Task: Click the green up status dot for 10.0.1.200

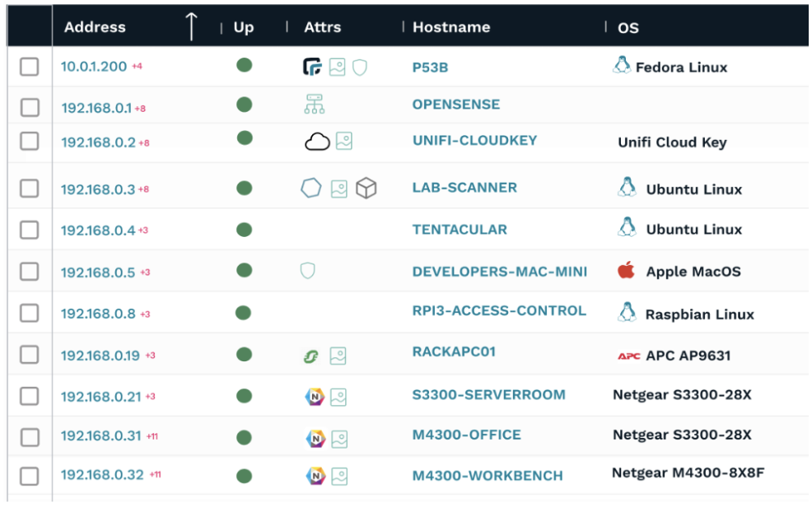Action: click(245, 65)
